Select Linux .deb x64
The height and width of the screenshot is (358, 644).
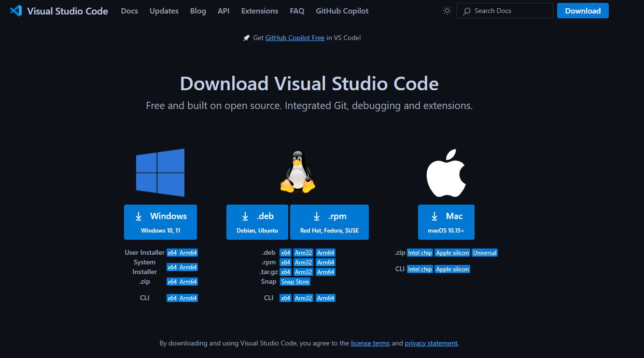286,253
